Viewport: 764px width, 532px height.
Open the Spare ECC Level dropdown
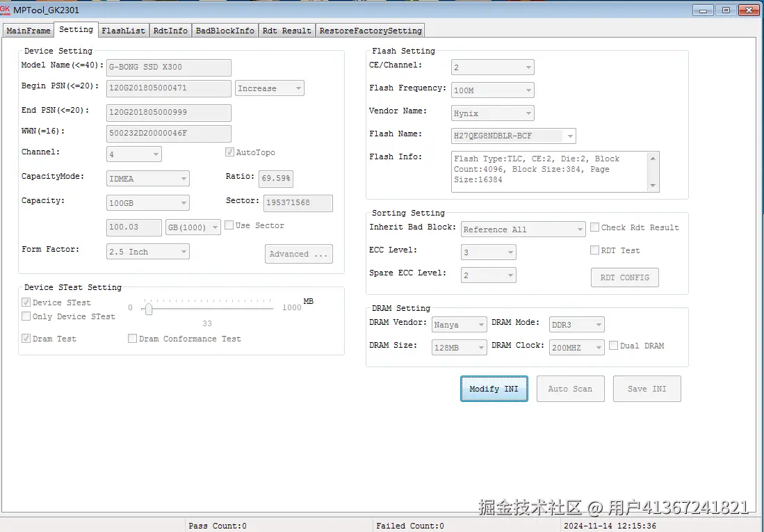pyautogui.click(x=488, y=275)
